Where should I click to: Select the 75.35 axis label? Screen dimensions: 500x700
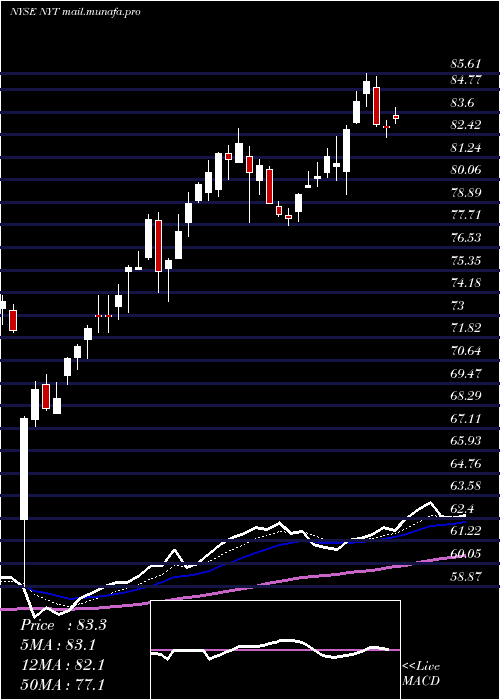coord(466,260)
